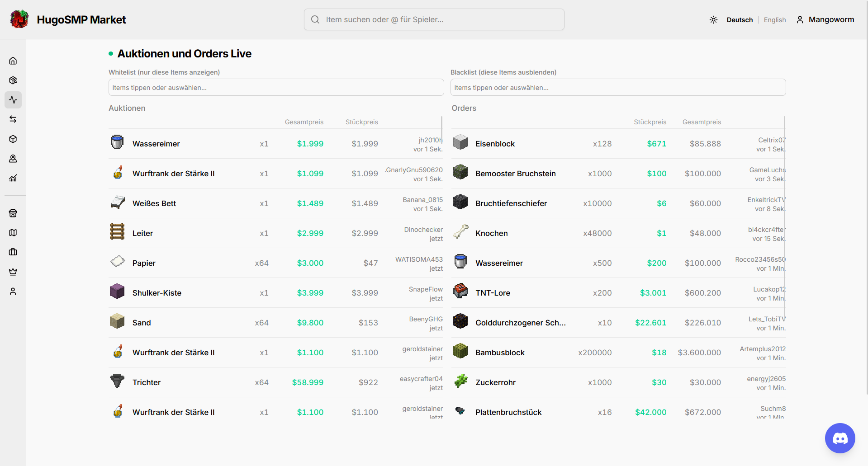Viewport: 868px width, 466px height.
Task: Click the Orders Stückpreis column header
Action: pos(650,122)
